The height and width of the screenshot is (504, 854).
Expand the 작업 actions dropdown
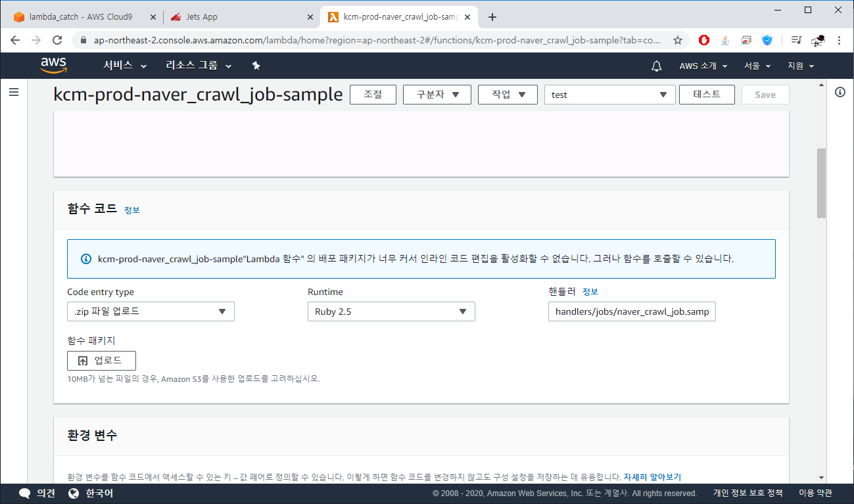click(508, 95)
